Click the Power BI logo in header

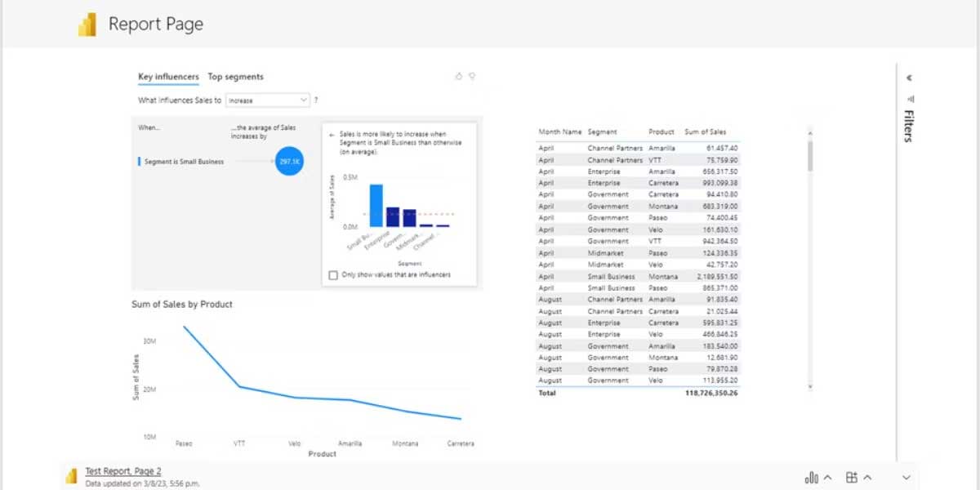point(87,25)
